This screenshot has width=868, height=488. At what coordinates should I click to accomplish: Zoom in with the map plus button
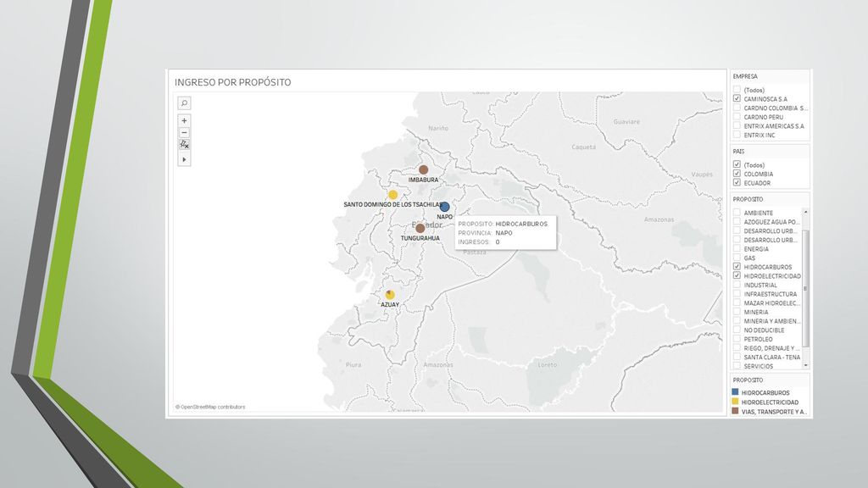[x=184, y=120]
